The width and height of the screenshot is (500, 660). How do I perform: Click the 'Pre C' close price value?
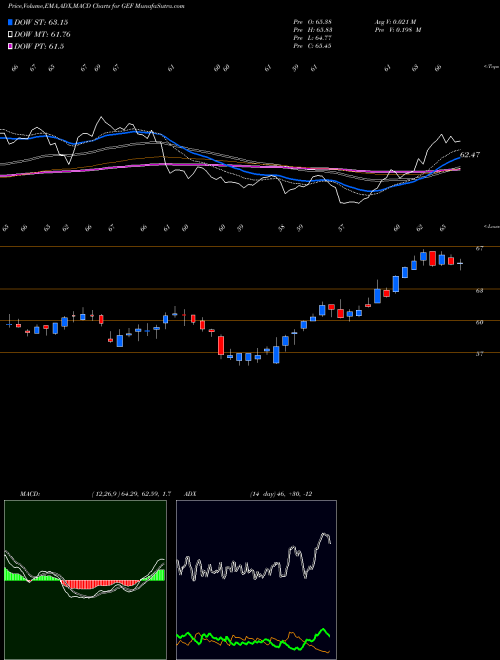coord(313,46)
